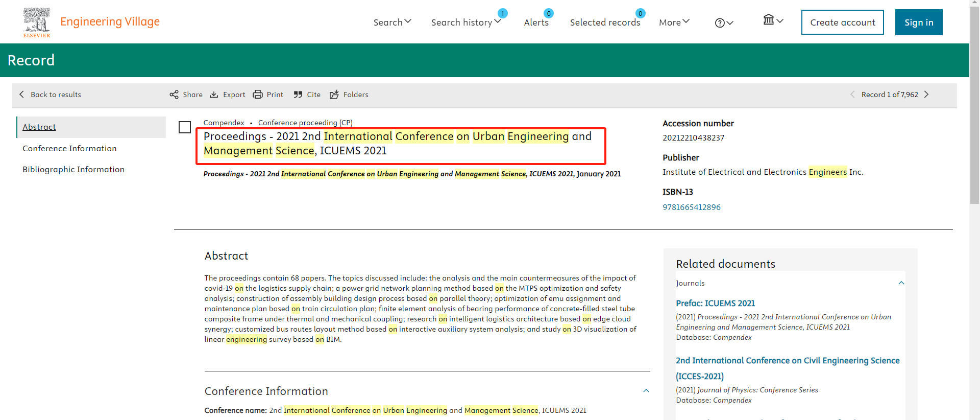
Task: Click the Selected records count badge
Action: pyautogui.click(x=640, y=13)
